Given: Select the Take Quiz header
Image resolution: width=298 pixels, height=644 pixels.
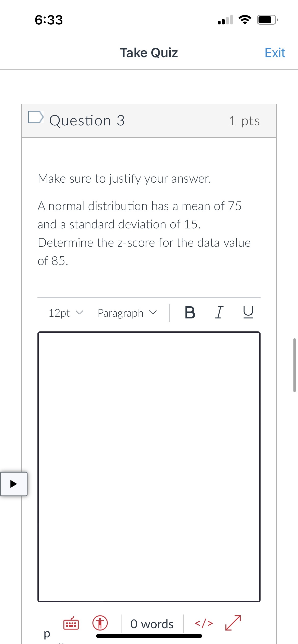Looking at the screenshot, I should [x=149, y=52].
